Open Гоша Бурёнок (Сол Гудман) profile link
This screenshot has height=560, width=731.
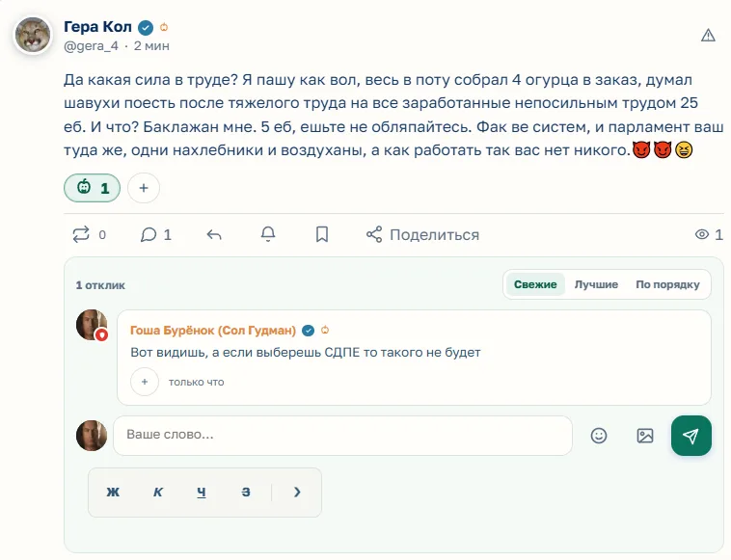coord(213,331)
